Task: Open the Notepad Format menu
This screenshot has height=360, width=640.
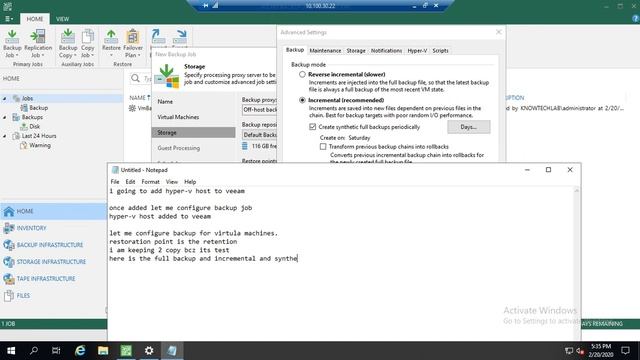Action: (150, 182)
